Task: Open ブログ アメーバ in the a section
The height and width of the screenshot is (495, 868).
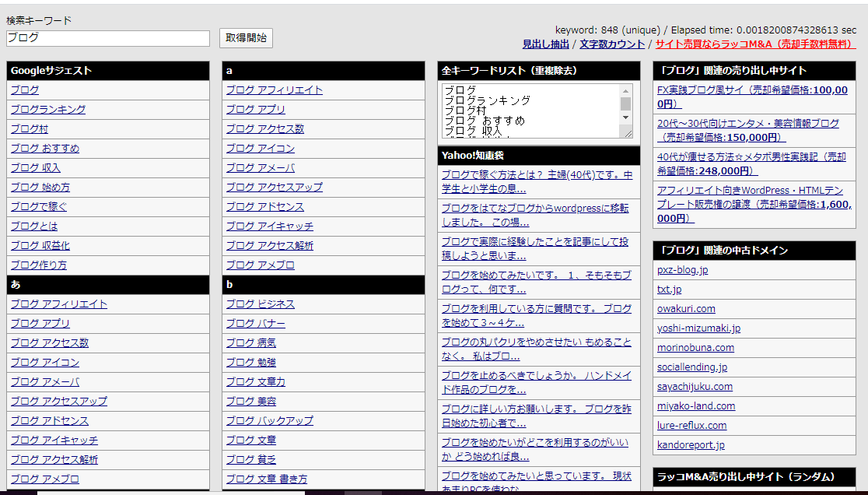Action: click(261, 168)
